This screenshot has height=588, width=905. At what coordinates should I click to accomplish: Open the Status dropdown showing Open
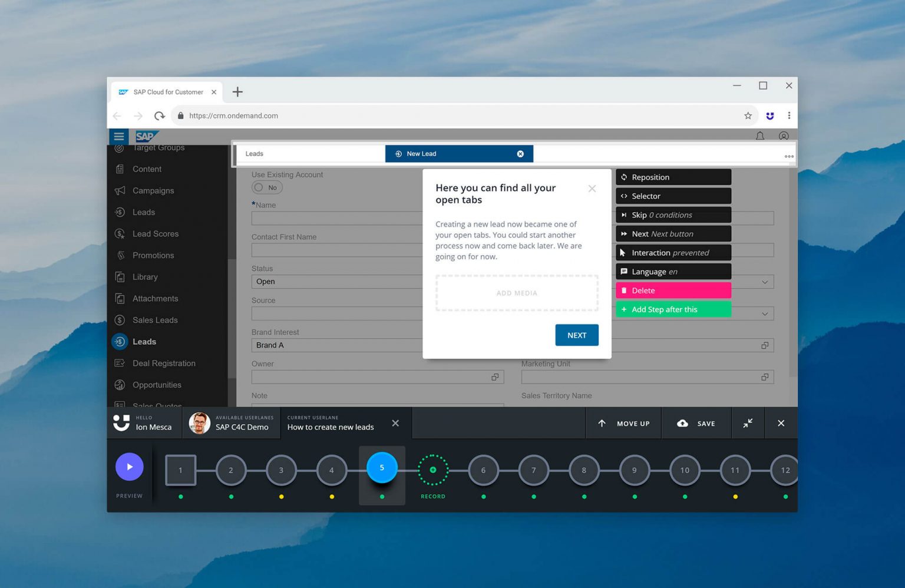click(336, 281)
